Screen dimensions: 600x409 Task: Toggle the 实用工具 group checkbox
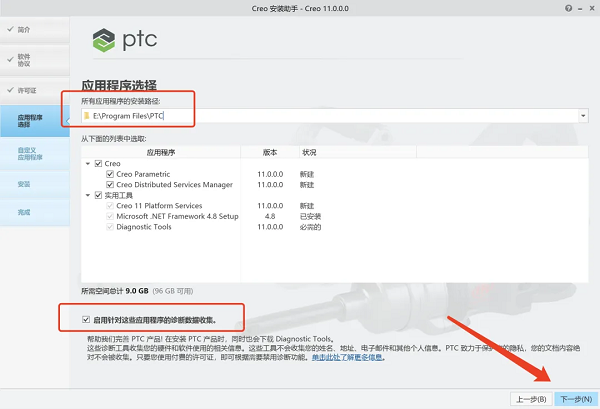[x=98, y=195]
